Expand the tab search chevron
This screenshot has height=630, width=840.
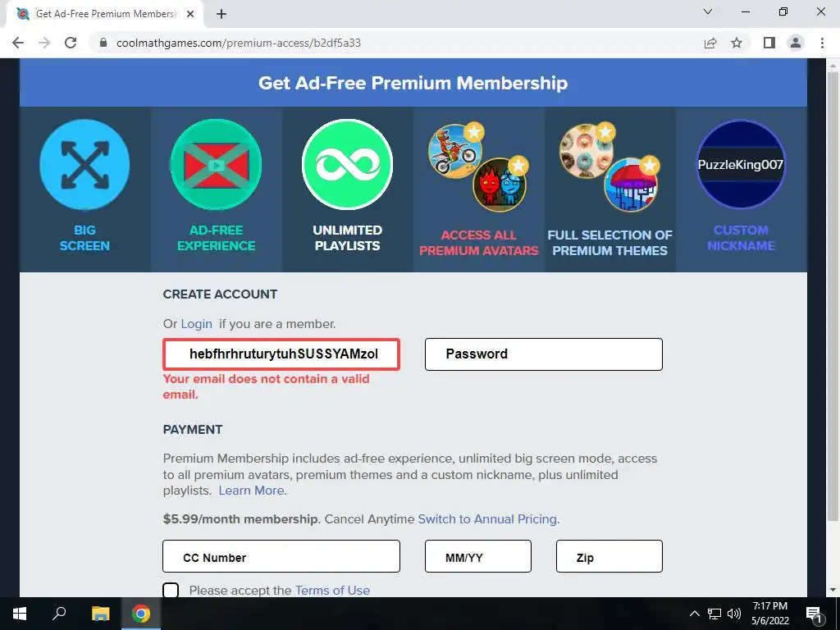click(x=708, y=12)
